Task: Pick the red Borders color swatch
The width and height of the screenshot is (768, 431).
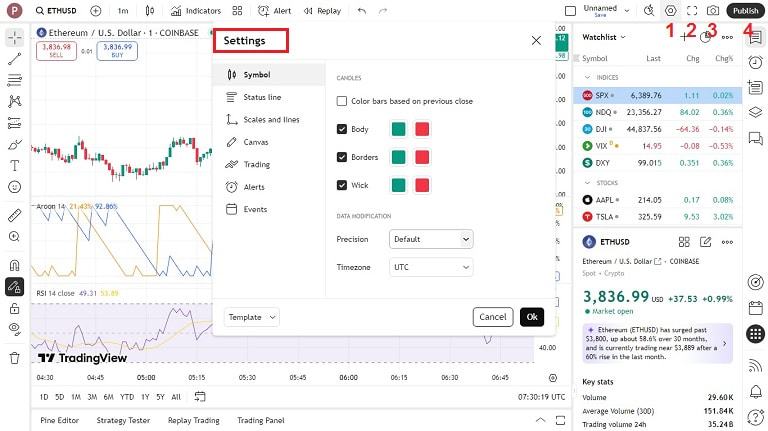Action: (x=422, y=157)
